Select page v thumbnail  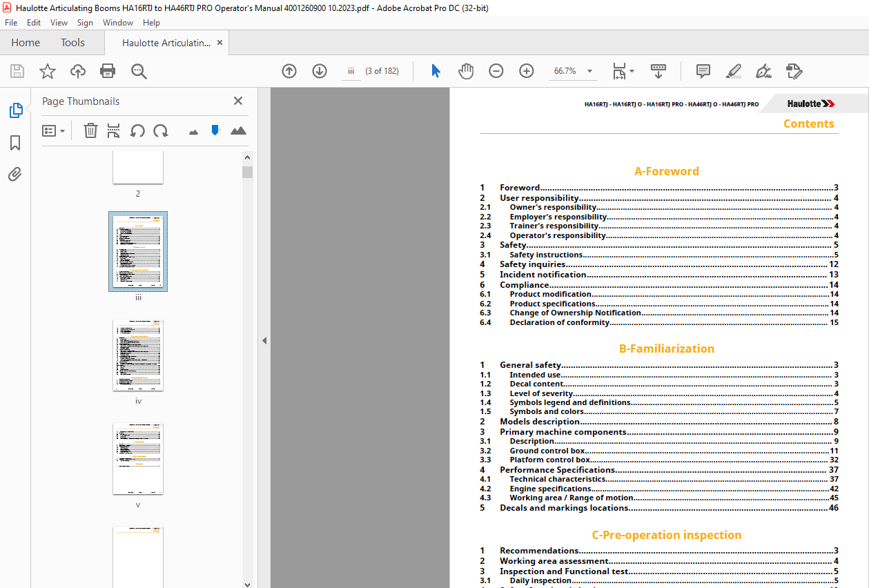click(138, 458)
